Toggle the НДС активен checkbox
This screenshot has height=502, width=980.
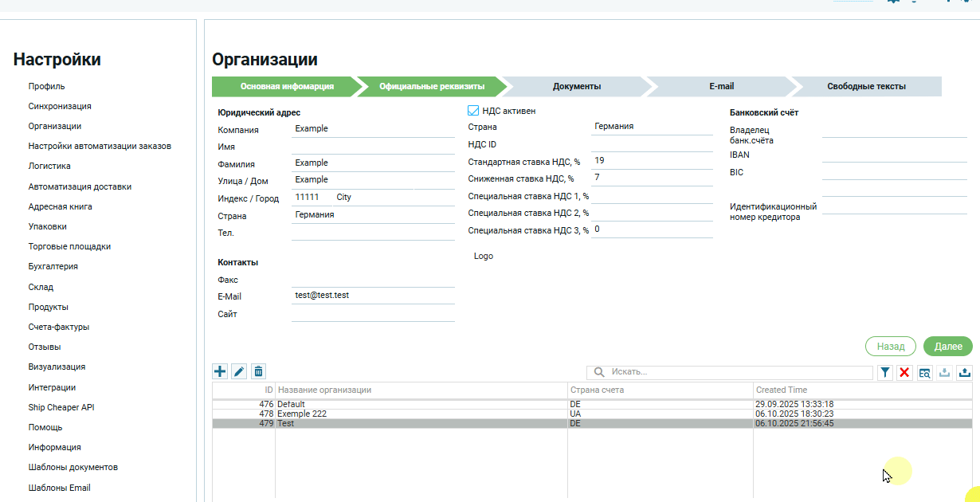pyautogui.click(x=473, y=111)
